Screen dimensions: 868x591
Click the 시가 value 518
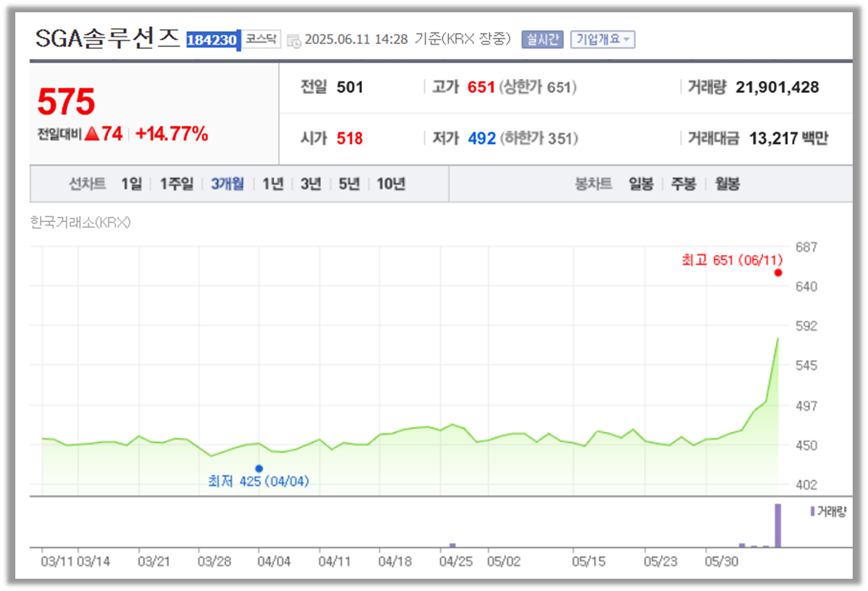click(349, 138)
